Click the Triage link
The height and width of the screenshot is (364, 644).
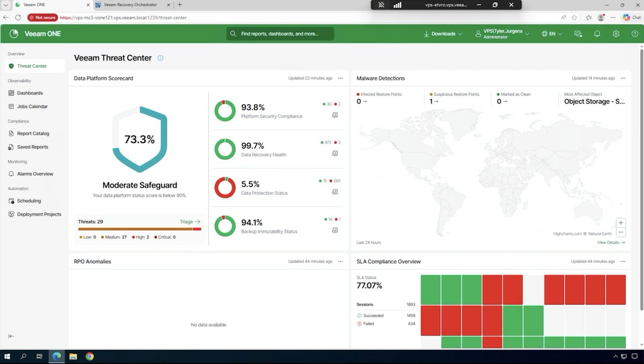tap(190, 222)
